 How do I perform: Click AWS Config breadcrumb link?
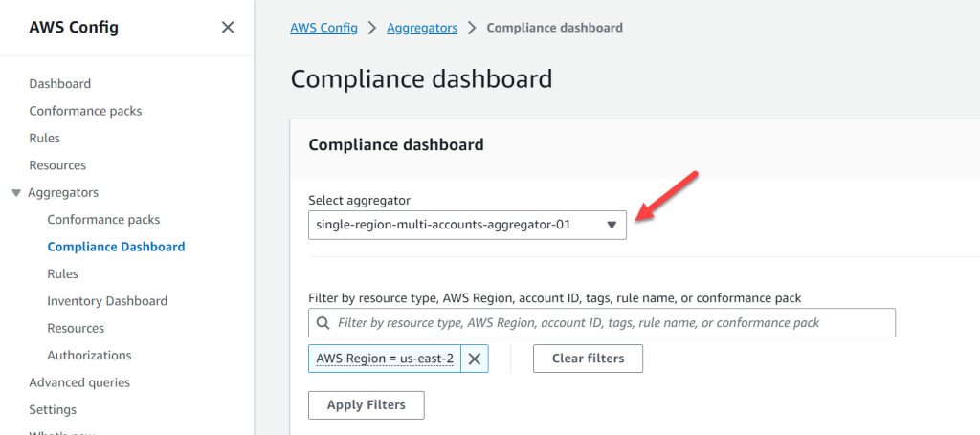point(323,28)
